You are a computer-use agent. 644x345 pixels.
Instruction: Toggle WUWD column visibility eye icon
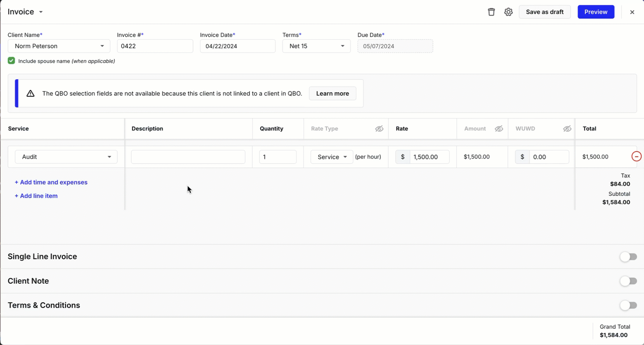pos(567,129)
